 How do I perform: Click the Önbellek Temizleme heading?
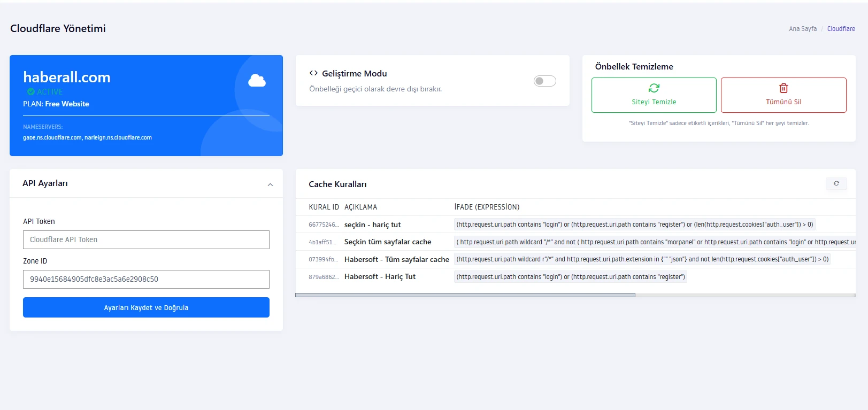634,66
